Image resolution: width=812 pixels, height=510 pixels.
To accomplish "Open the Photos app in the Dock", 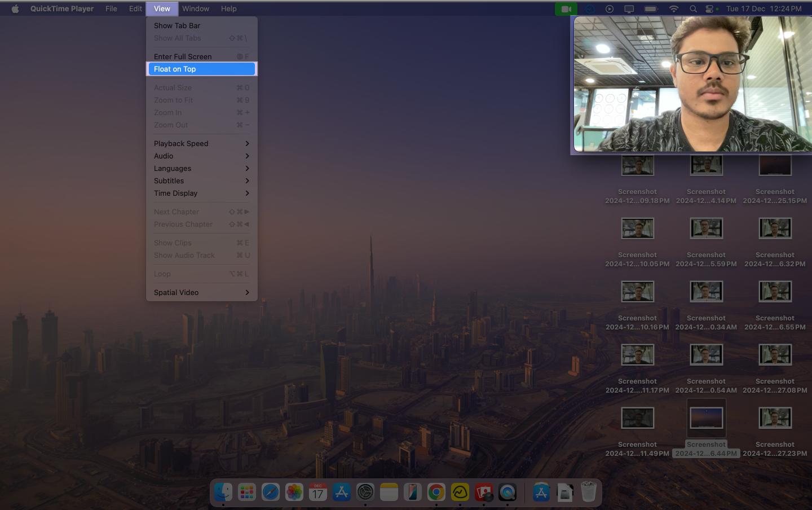I will point(294,493).
